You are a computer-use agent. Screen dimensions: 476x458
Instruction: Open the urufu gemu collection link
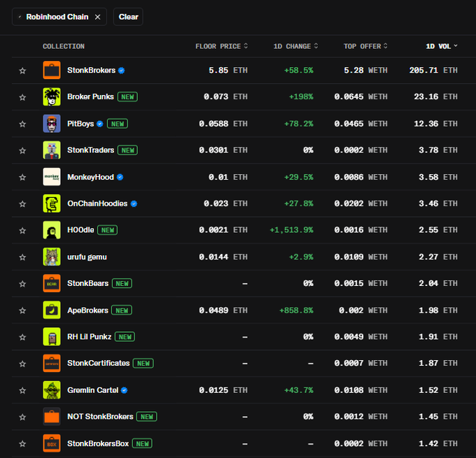(87, 257)
